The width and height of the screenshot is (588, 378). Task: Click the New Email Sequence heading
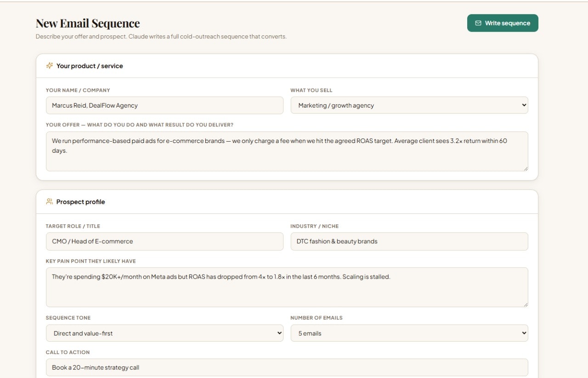coord(88,23)
